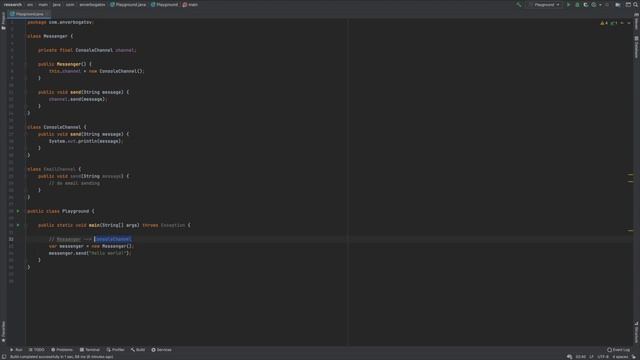This screenshot has height=360, width=640.
Task: Click the caret position indicator in the status bar
Action: coord(580,357)
